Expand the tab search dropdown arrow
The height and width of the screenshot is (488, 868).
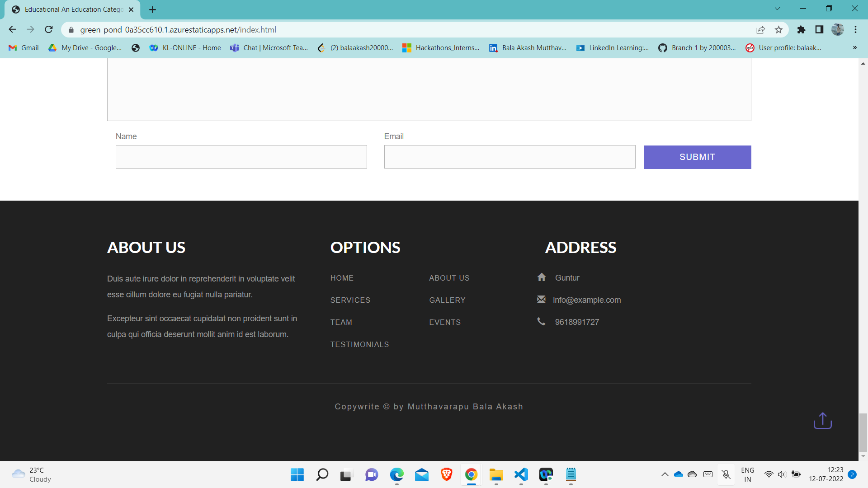click(x=777, y=9)
